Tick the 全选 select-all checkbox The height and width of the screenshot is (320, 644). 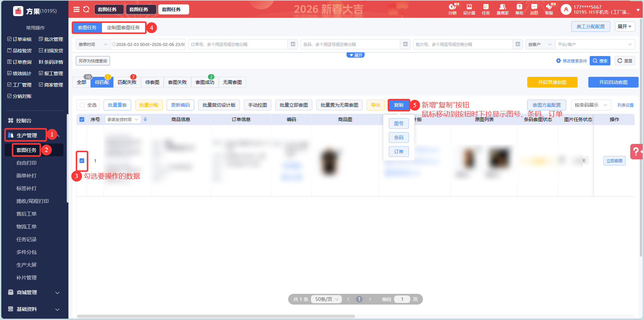click(x=82, y=105)
